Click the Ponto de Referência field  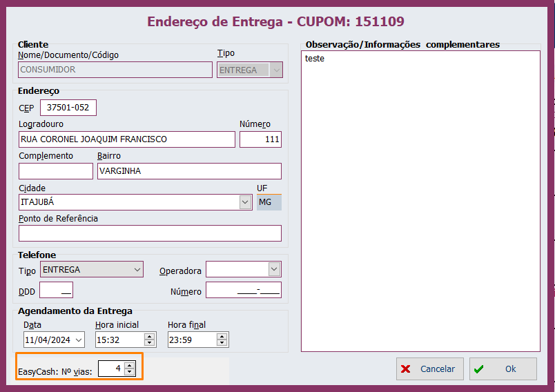(x=150, y=233)
